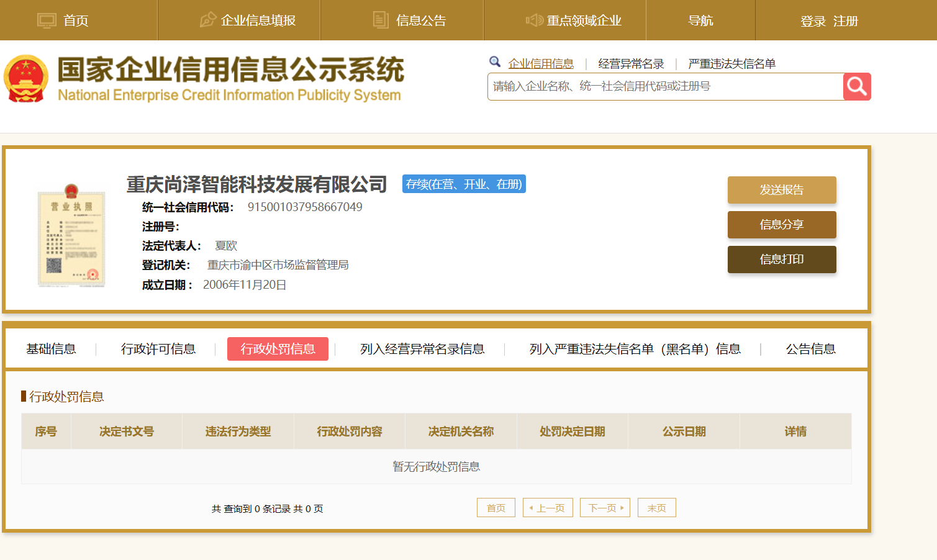Click the 决定机关名称 column header
937x560 pixels.
tap(461, 431)
